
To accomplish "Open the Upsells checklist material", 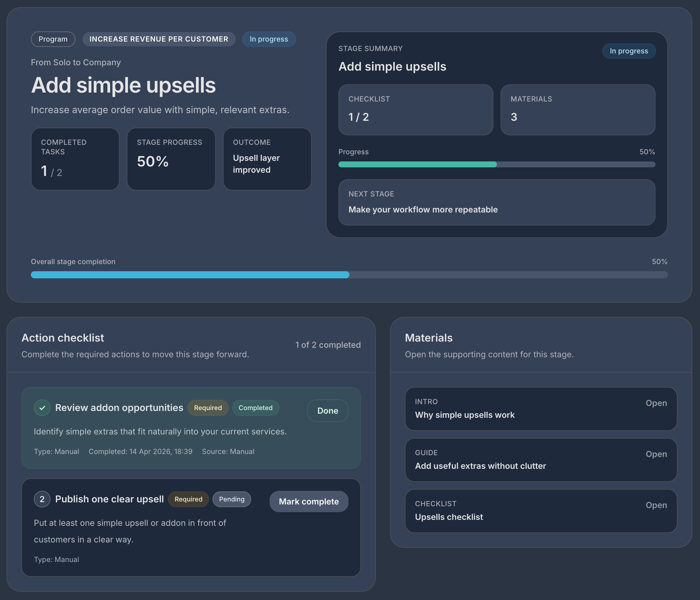I will coord(656,505).
